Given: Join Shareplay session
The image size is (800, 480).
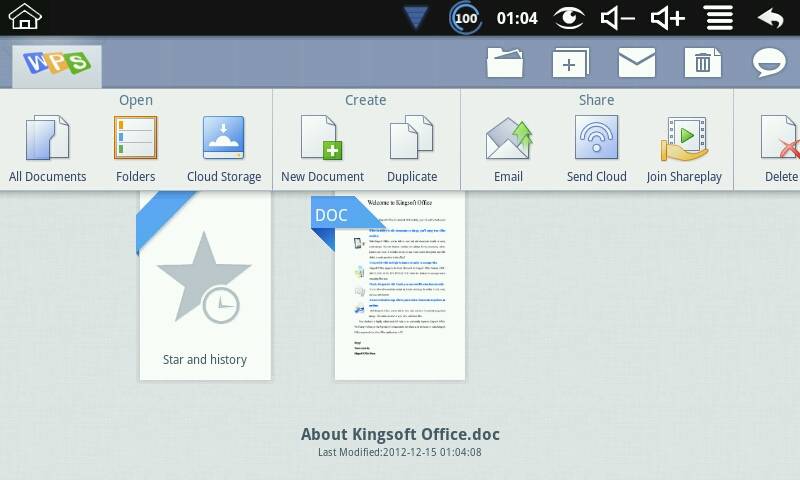Looking at the screenshot, I should 684,149.
